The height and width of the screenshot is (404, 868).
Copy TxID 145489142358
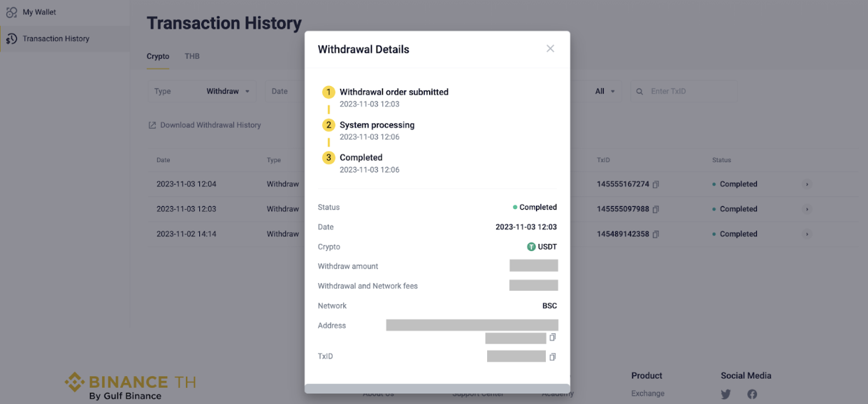(x=656, y=234)
